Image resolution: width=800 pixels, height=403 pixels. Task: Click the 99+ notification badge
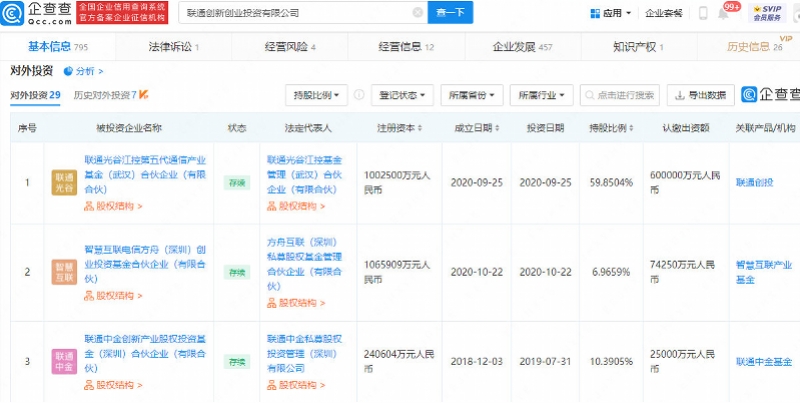[732, 7]
